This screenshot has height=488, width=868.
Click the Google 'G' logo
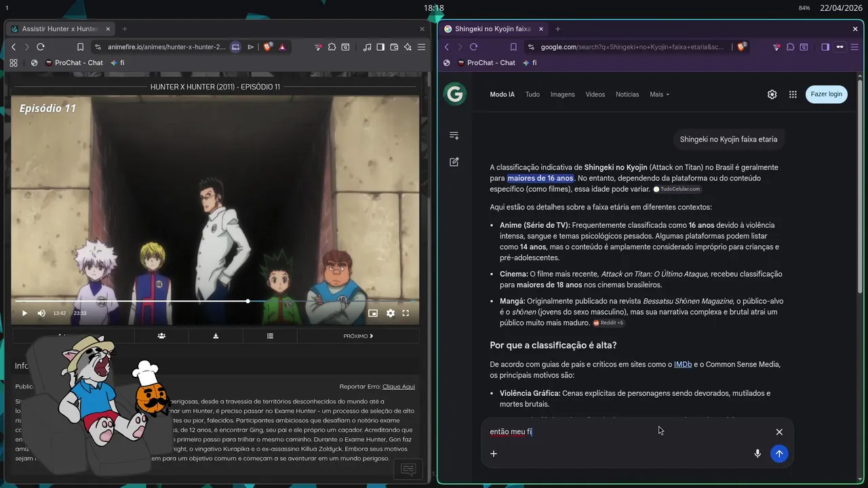coord(454,94)
